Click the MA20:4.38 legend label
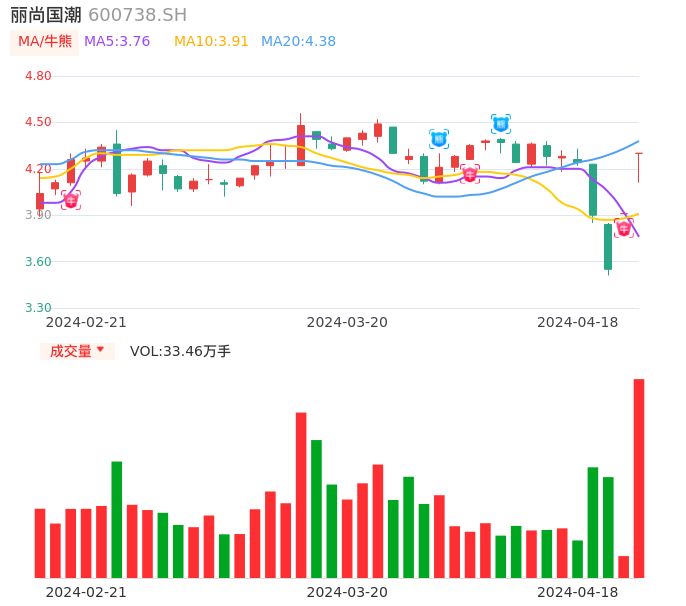The height and width of the screenshot is (606, 686). click(298, 42)
